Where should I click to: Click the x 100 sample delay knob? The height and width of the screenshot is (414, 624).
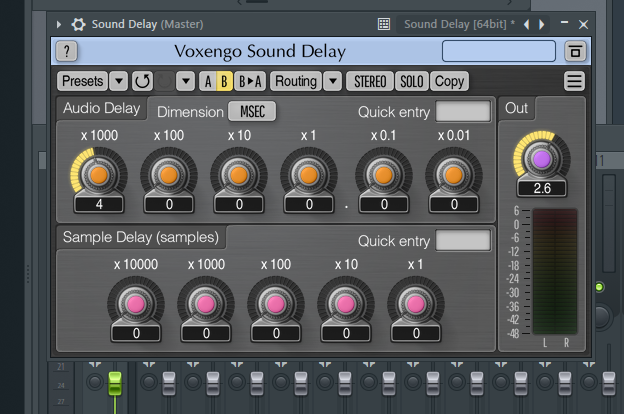pos(276,304)
